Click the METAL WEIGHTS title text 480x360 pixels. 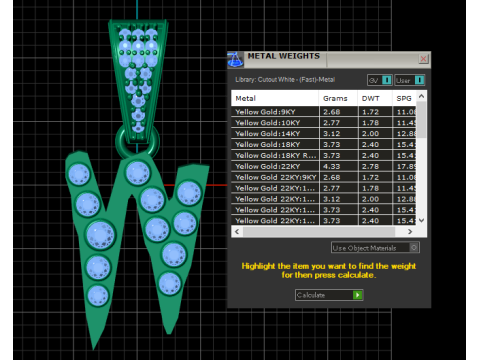[x=284, y=56]
